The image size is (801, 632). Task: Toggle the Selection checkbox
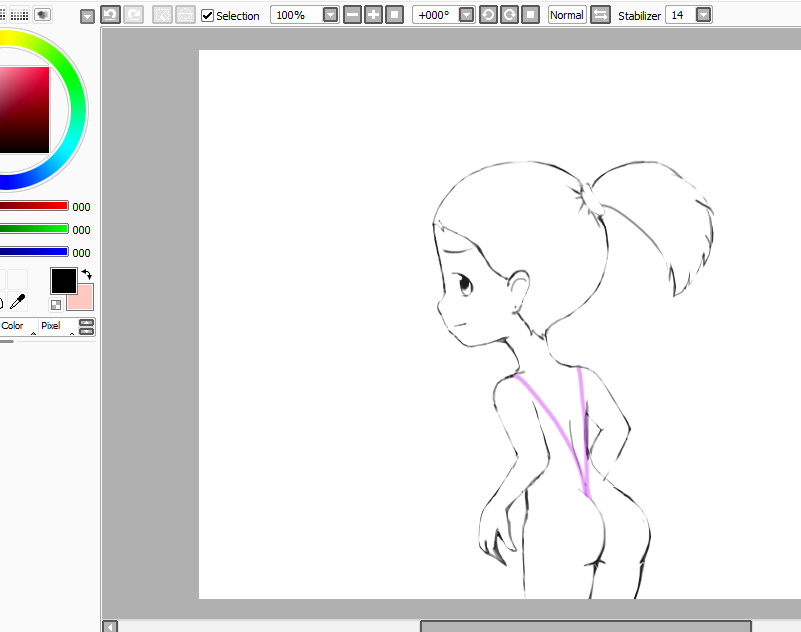point(207,16)
